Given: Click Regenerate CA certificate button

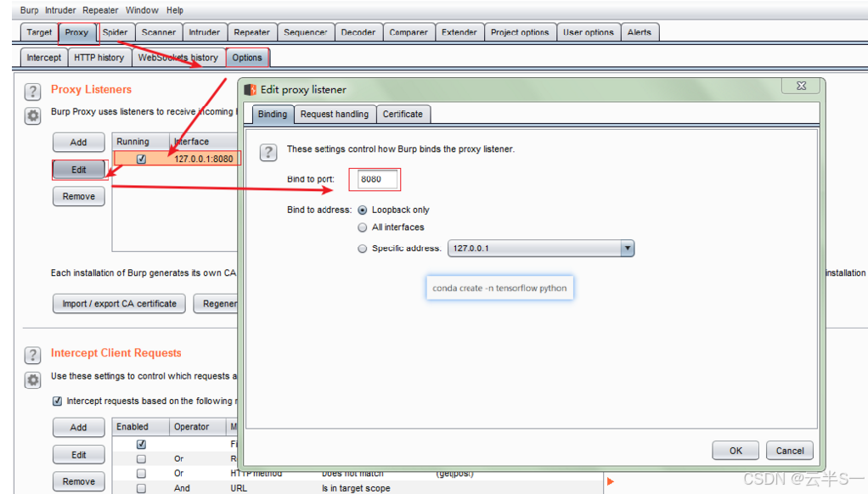Looking at the screenshot, I should pyautogui.click(x=217, y=304).
